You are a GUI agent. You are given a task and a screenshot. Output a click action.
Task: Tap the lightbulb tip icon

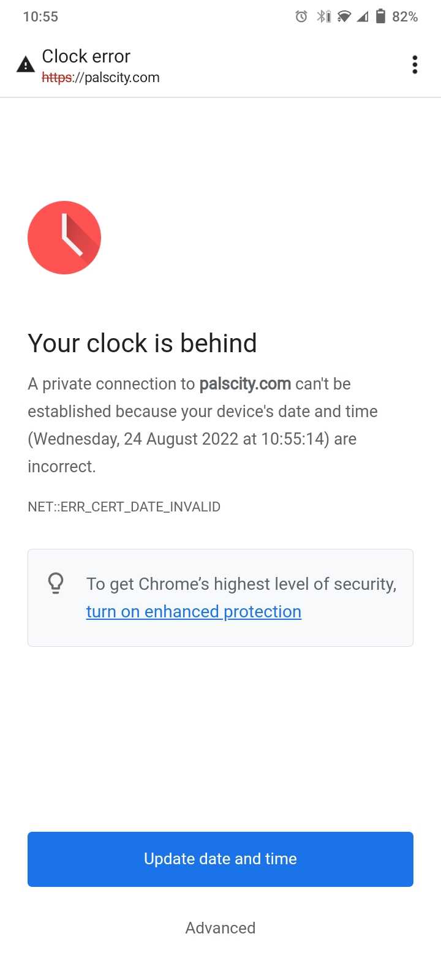pos(56,583)
